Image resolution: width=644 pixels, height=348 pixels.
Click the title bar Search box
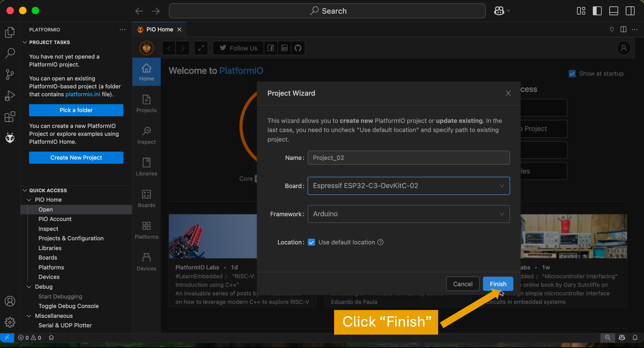coord(327,11)
